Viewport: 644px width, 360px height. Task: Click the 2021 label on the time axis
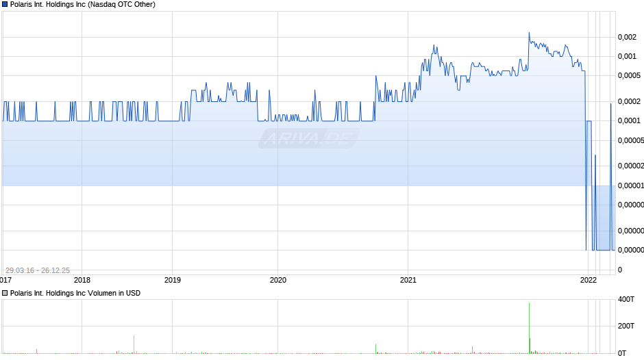click(x=408, y=281)
